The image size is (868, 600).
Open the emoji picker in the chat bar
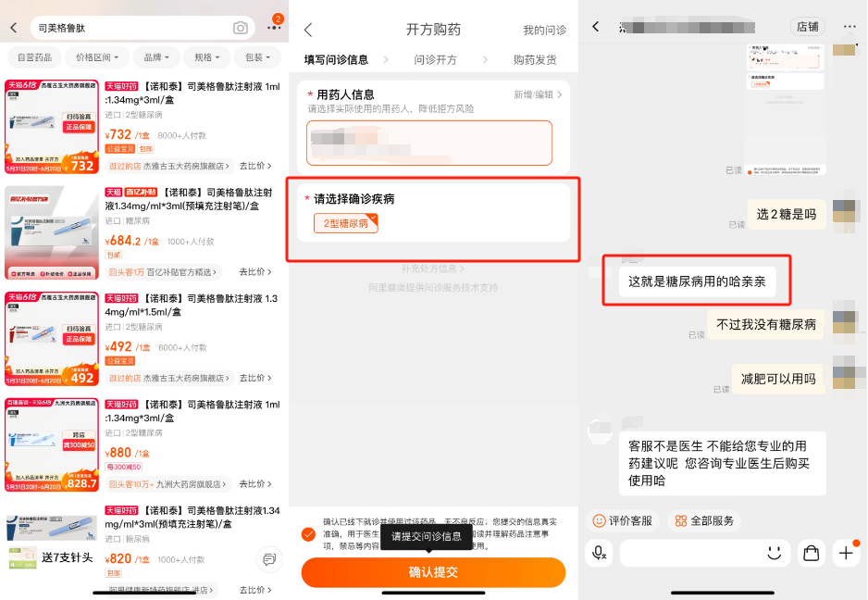click(x=774, y=553)
